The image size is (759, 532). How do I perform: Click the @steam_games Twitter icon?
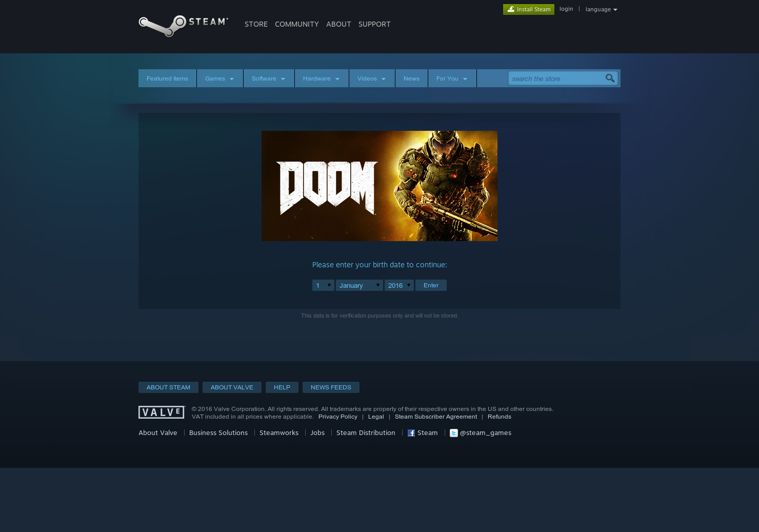[454, 433]
